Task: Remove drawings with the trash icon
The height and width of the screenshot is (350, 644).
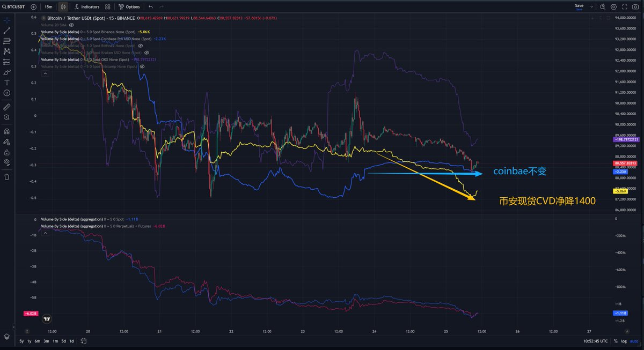Action: pyautogui.click(x=7, y=176)
